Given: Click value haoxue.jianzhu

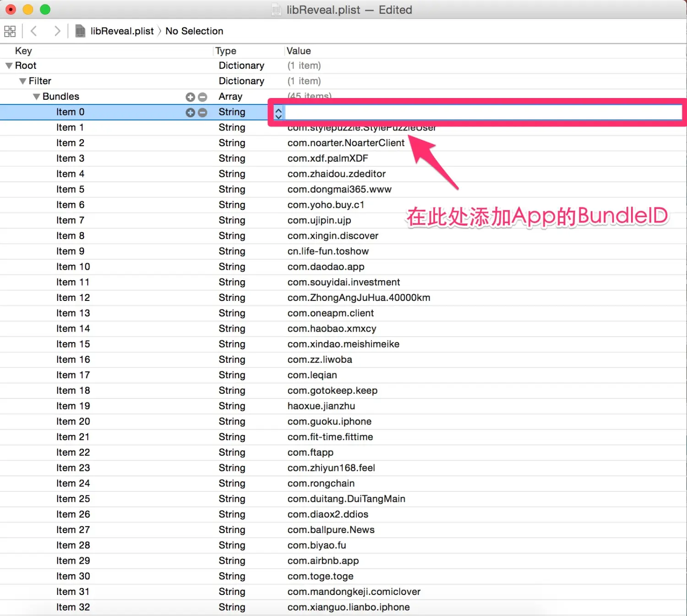Looking at the screenshot, I should 321,406.
